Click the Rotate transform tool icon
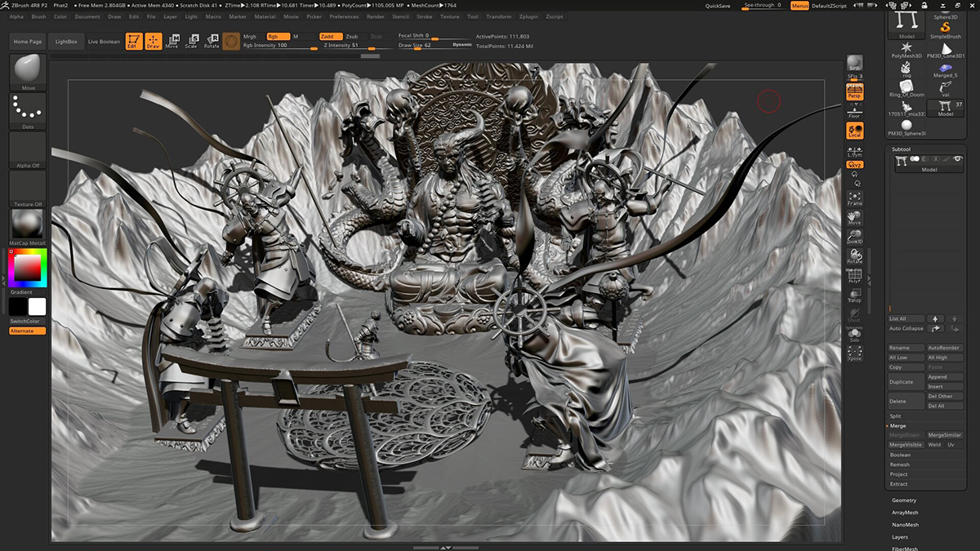Viewport: 980px width, 551px height. (212, 41)
